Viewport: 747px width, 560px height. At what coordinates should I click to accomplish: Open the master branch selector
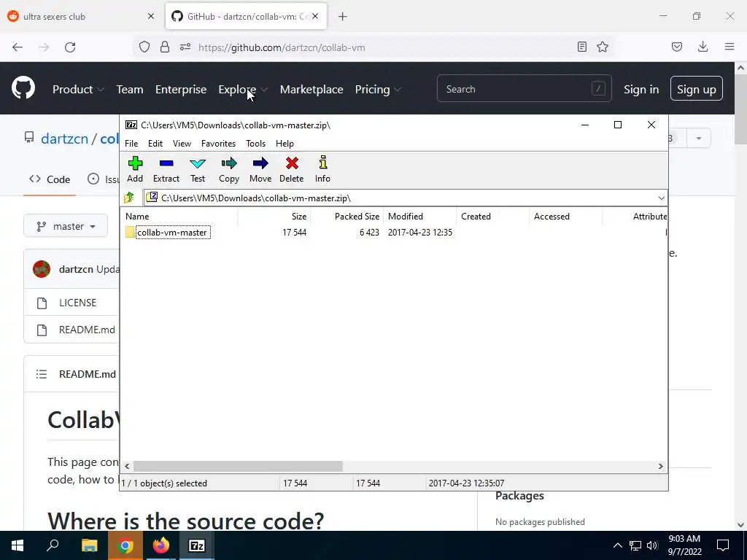point(66,226)
